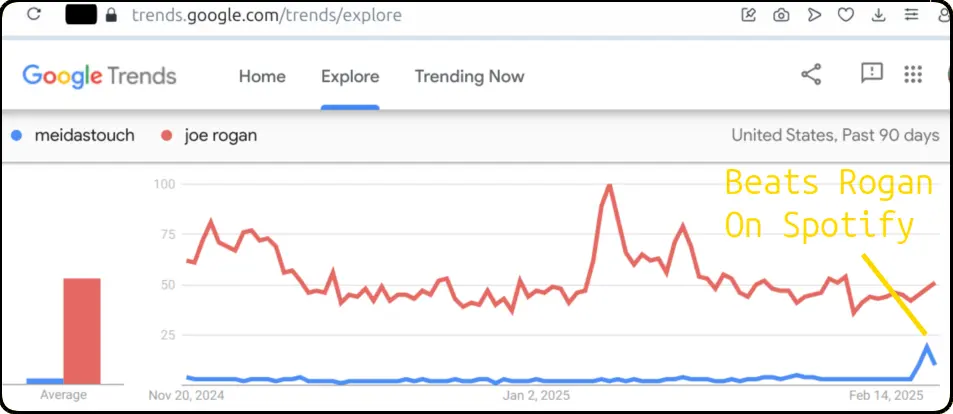953x414 pixels.
Task: Select the joe rogan red legend dot
Action: (167, 136)
